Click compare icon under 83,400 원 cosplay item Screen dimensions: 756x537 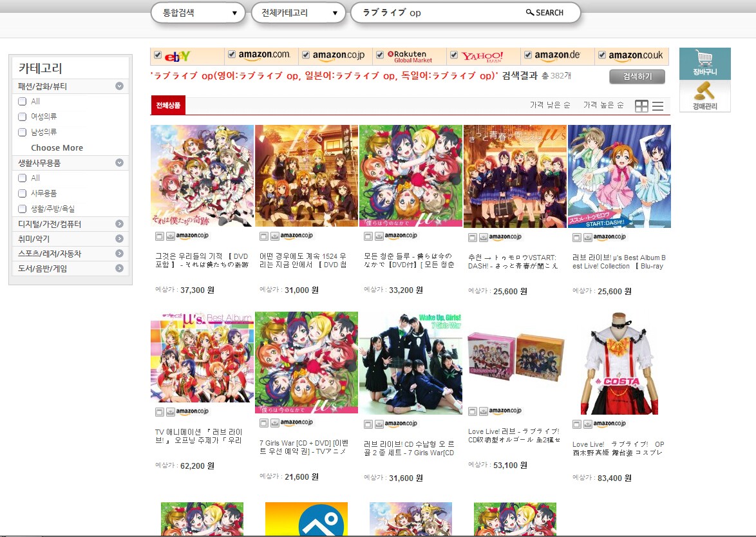pyautogui.click(x=576, y=424)
